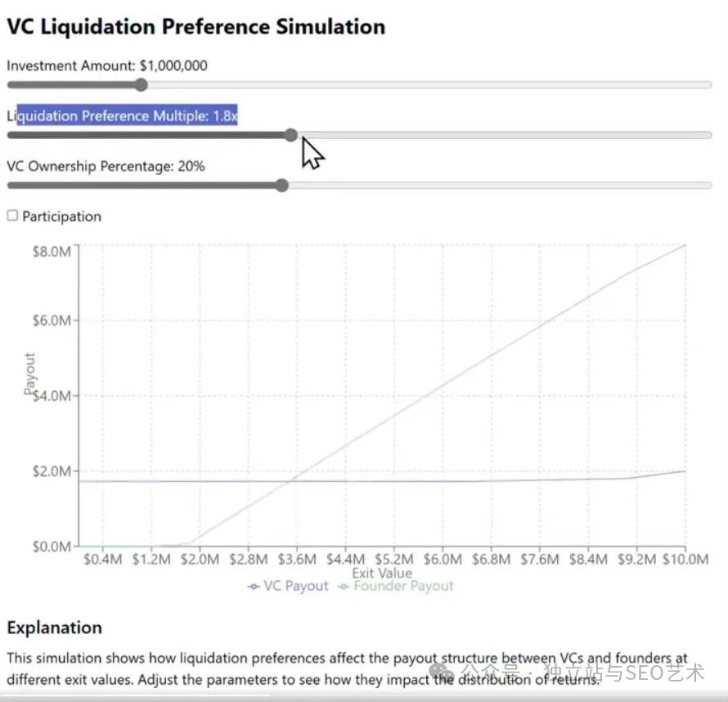Click the Founder Payout legend marker icon

344,587
